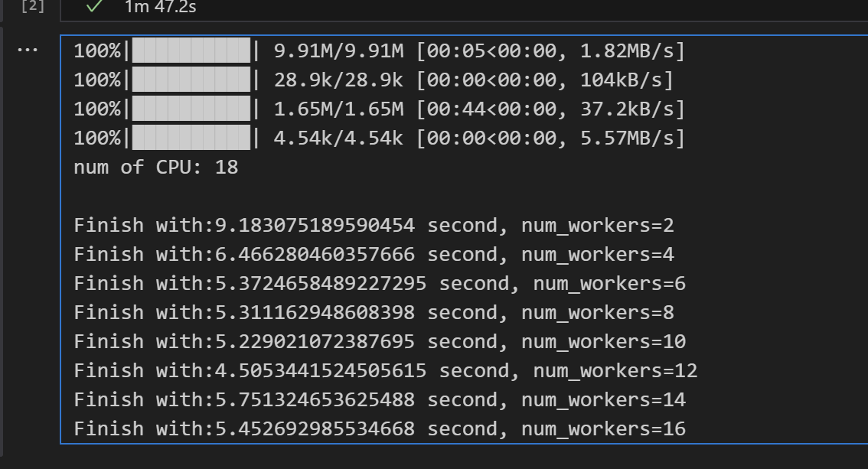Click the 104kB/s download speed text

(x=621, y=80)
